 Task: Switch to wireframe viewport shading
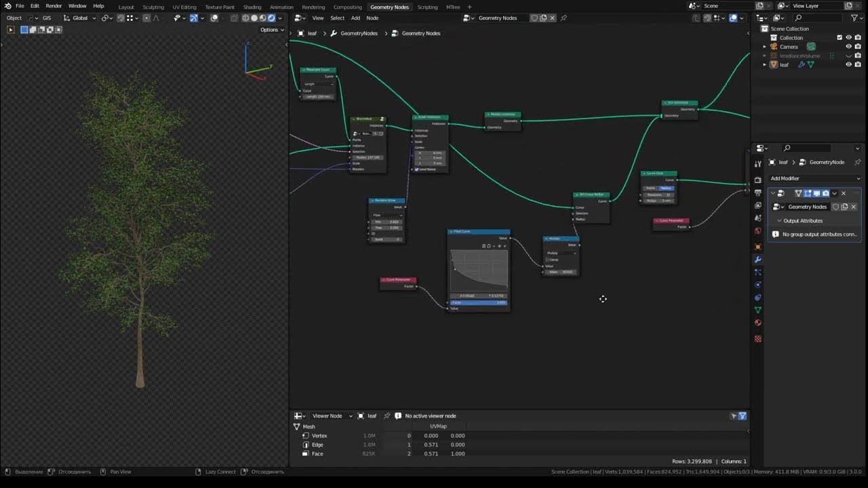[x=246, y=18]
